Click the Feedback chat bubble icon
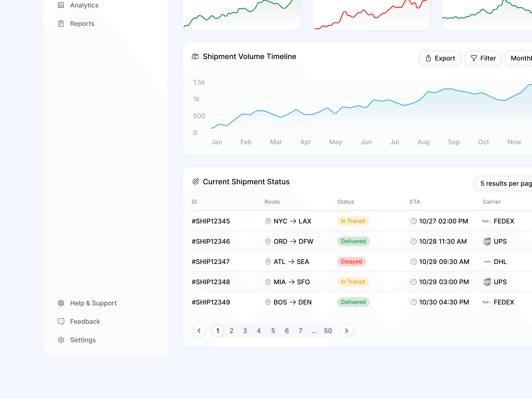 coord(61,321)
